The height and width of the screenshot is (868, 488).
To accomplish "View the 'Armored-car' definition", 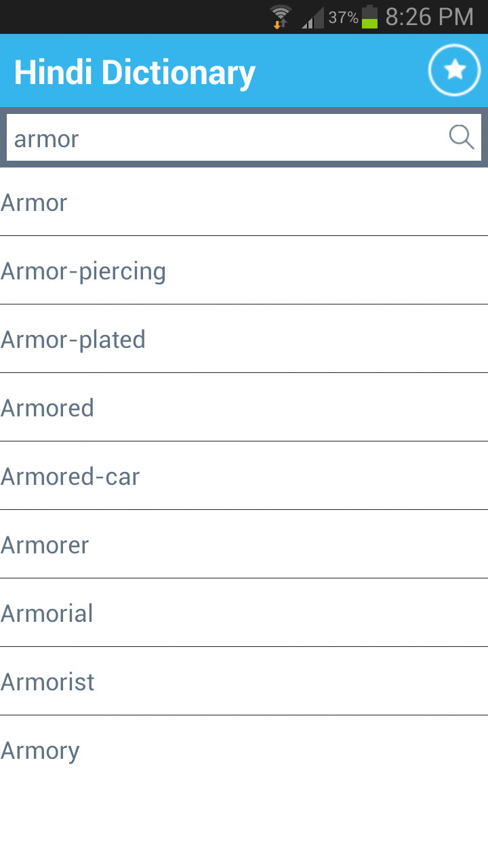I will 244,476.
